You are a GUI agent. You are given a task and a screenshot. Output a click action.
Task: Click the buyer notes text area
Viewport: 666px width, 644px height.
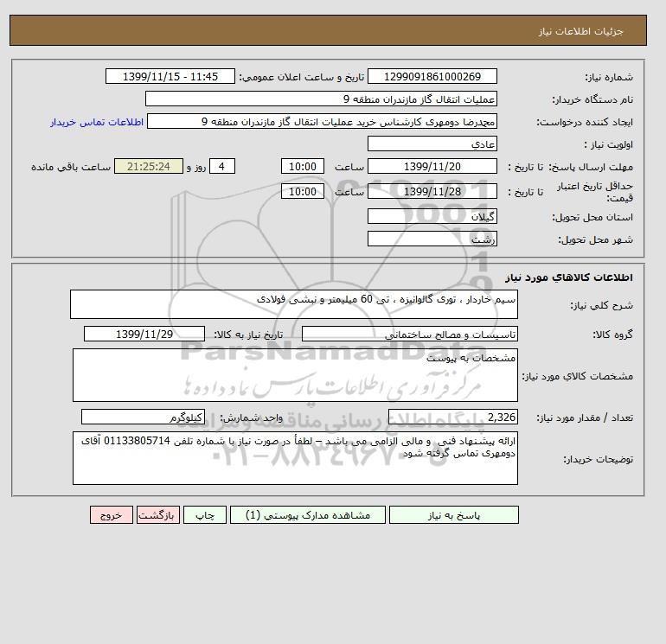[295, 458]
